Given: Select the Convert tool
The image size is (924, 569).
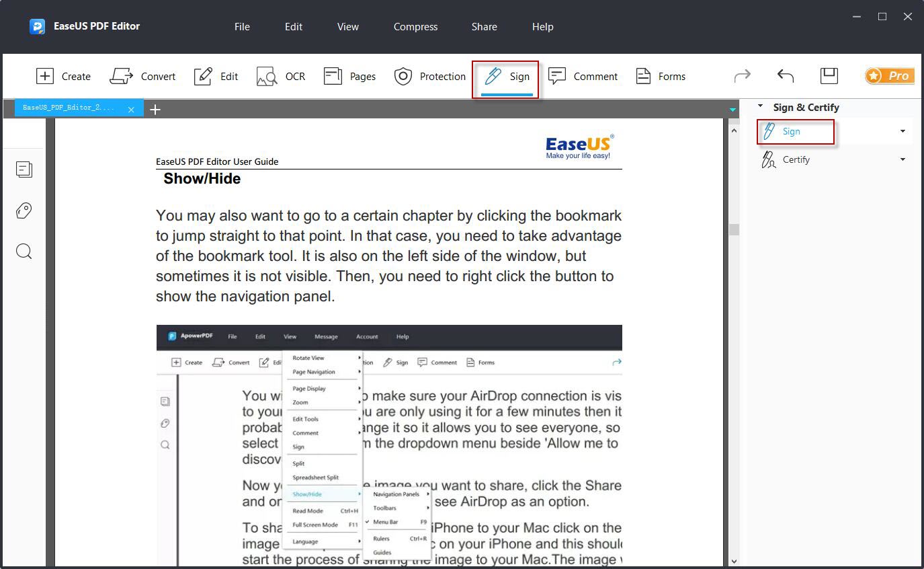Looking at the screenshot, I should (143, 76).
